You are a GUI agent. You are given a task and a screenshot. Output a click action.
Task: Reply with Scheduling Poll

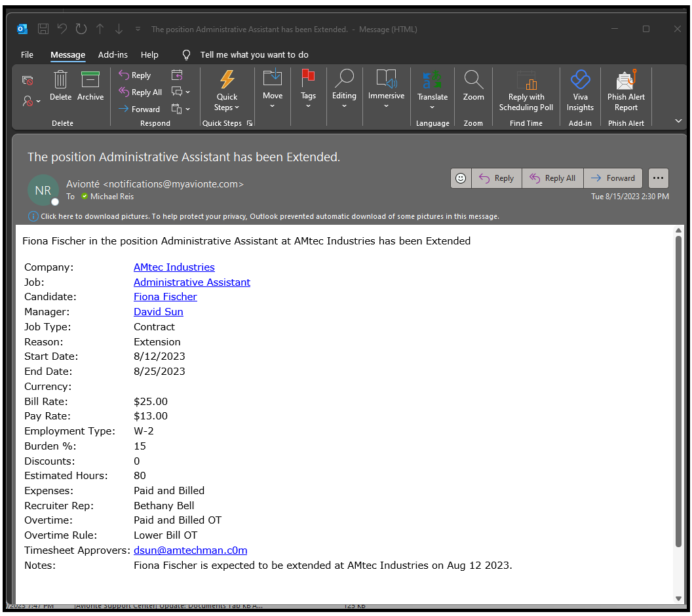[526, 92]
